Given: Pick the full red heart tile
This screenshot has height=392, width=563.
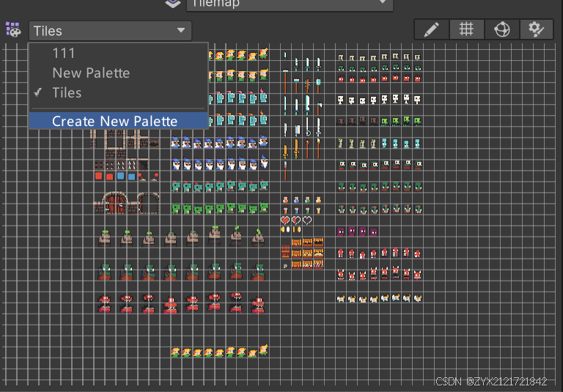Looking at the screenshot, I should click(285, 220).
